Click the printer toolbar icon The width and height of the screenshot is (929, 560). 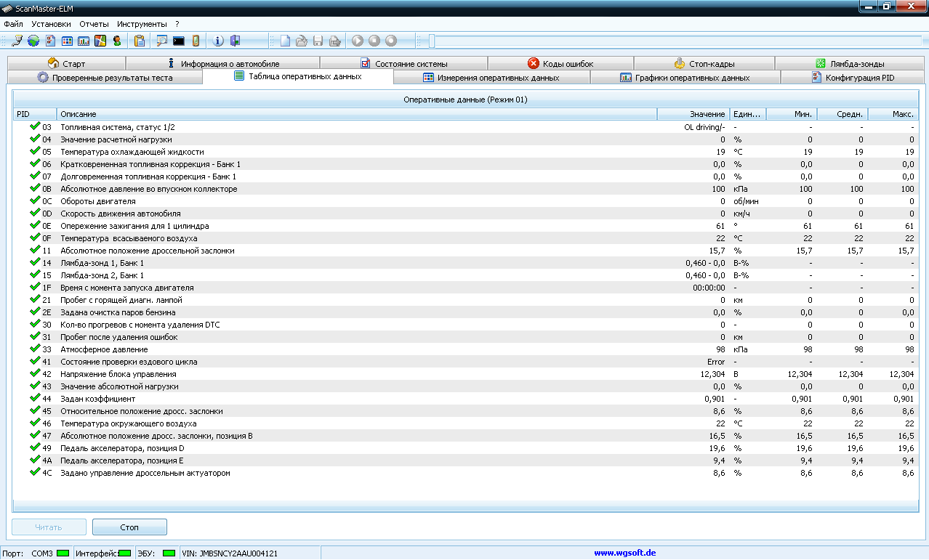pos(335,41)
